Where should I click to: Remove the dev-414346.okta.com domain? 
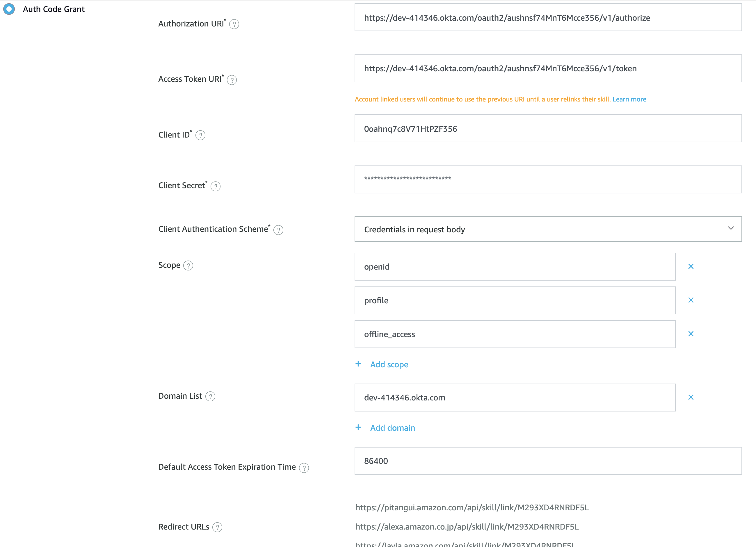pos(691,397)
